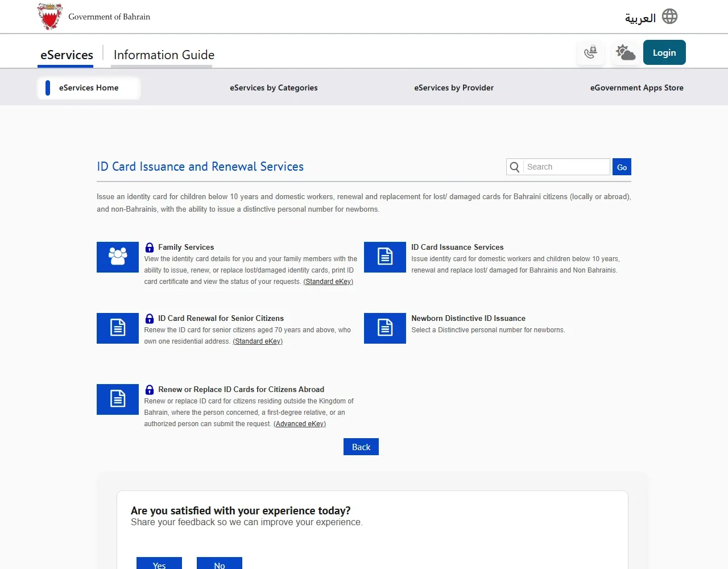Click the Login button
This screenshot has height=569, width=728.
pyautogui.click(x=664, y=52)
